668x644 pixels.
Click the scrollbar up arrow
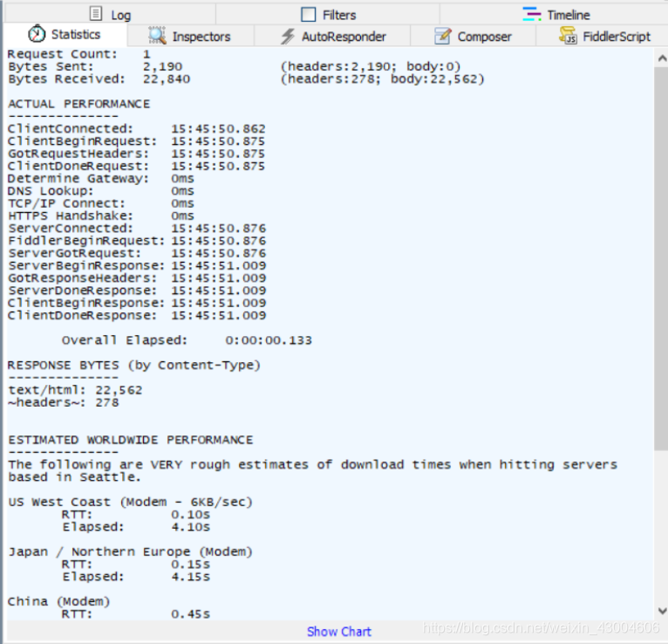[662, 58]
